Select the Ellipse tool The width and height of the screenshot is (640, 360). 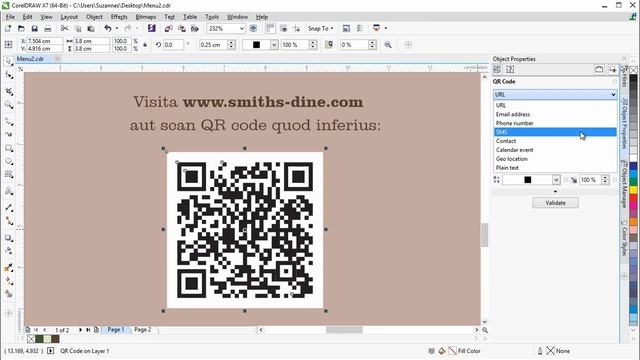9,162
